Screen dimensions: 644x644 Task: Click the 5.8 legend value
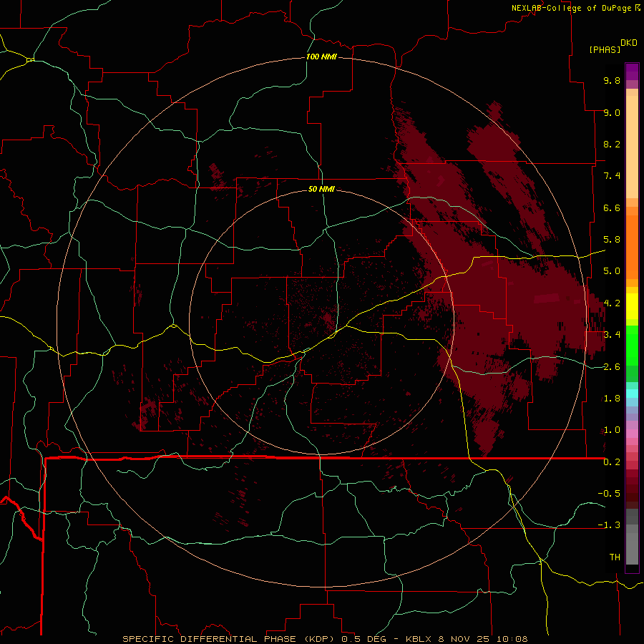[612, 240]
